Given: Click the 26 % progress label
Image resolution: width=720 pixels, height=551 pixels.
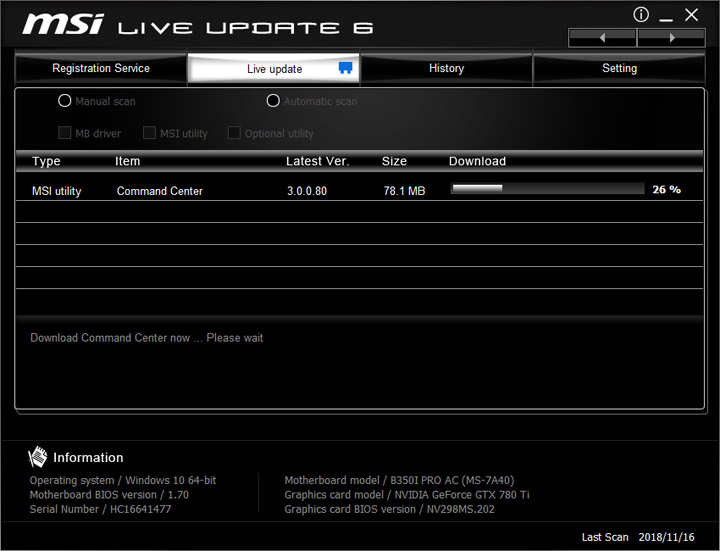Looking at the screenshot, I should (666, 189).
